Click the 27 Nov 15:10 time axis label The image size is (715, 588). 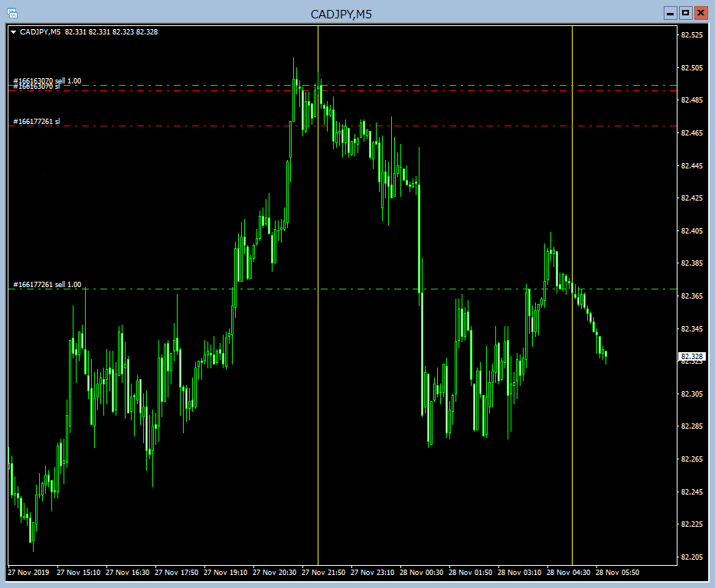point(78,573)
